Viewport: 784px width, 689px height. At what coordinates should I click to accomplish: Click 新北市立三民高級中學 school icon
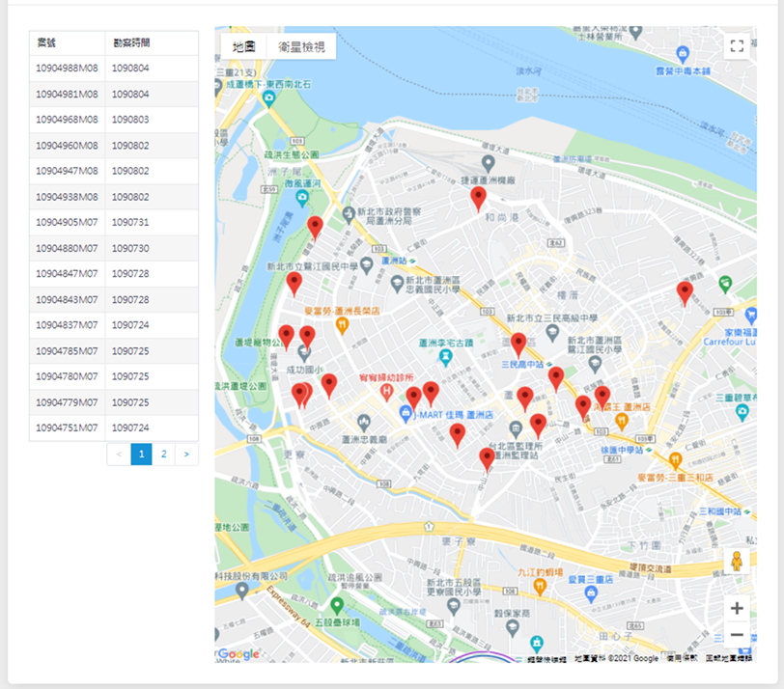tap(552, 332)
